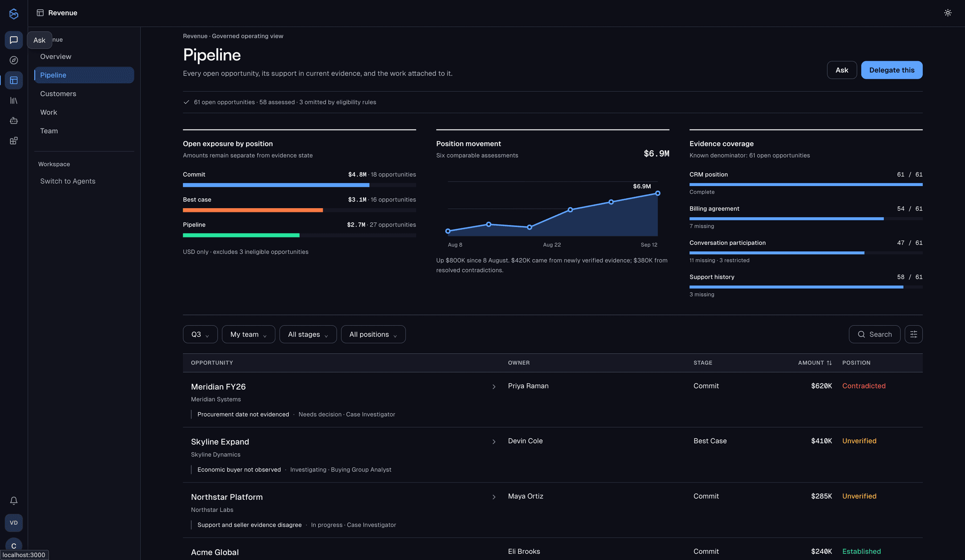Open the My team dropdown

[x=248, y=334]
